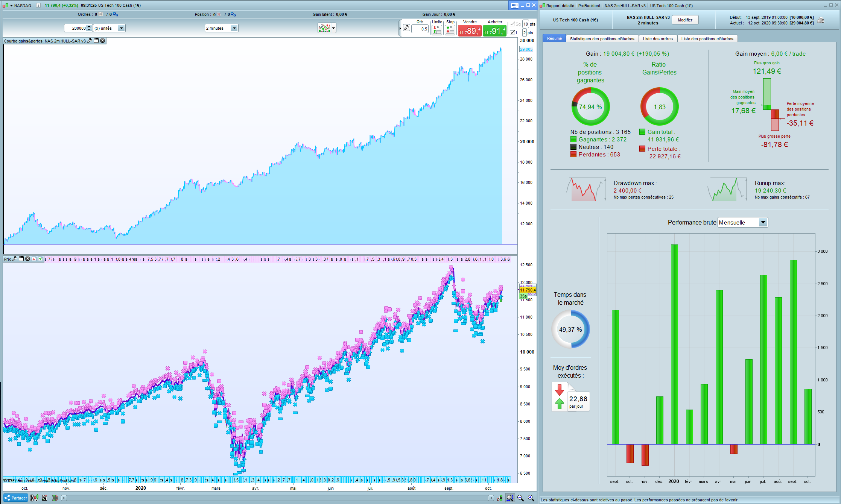Click the Modifier button
The height and width of the screenshot is (504, 841).
[x=685, y=20]
